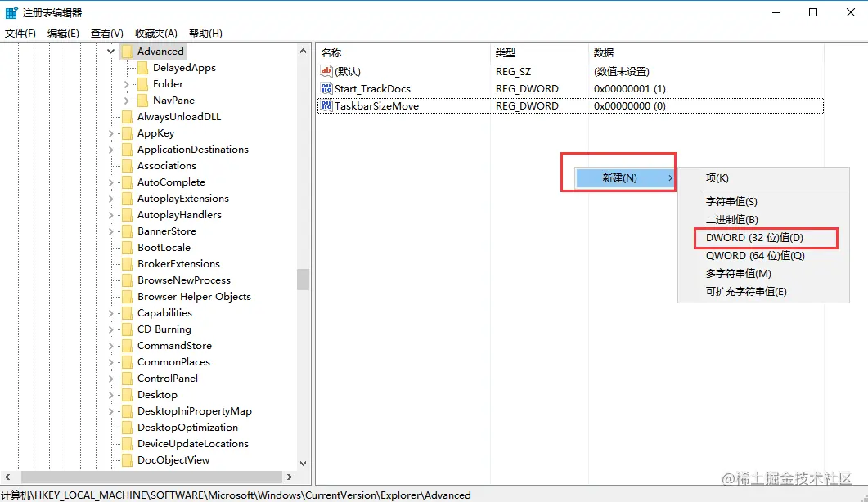This screenshot has height=502, width=868.
Task: Select the CD Burning key
Action: [x=164, y=329]
